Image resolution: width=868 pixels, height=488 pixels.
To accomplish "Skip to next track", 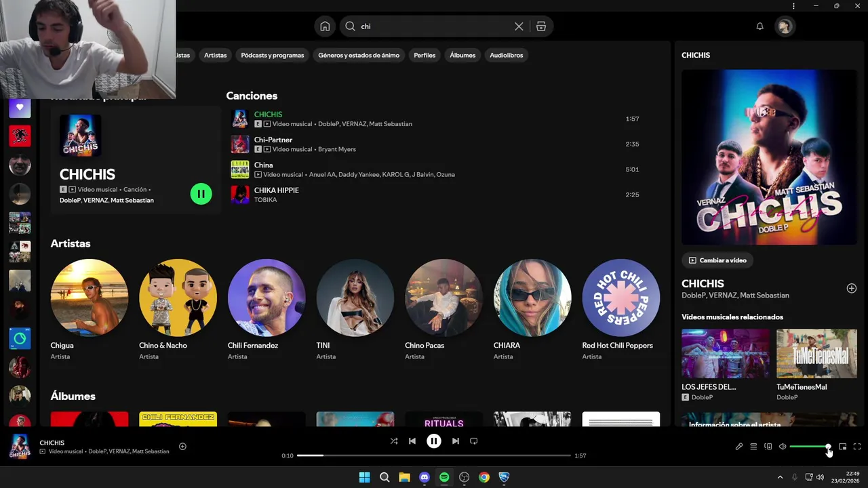I will tap(456, 441).
